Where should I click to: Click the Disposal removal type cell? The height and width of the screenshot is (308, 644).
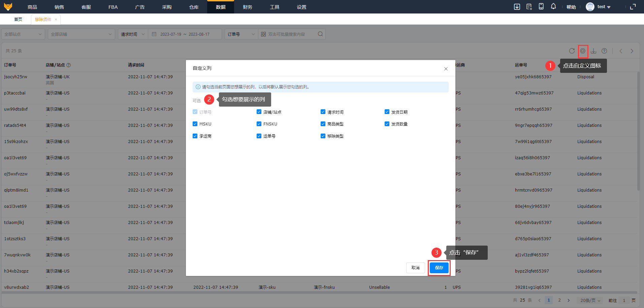(x=586, y=77)
